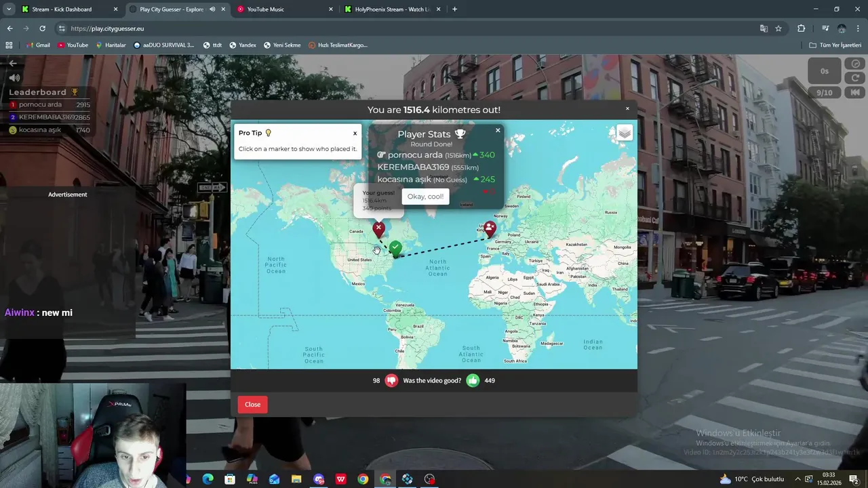This screenshot has width=868, height=488.
Task: Open the apps grid in bookmarks bar
Action: (9, 45)
